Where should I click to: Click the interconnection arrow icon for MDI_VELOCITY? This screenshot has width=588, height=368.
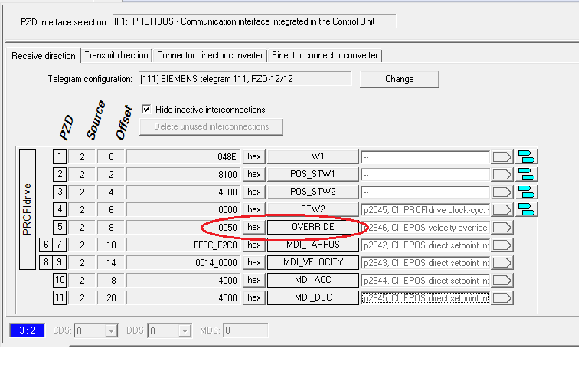click(x=502, y=263)
